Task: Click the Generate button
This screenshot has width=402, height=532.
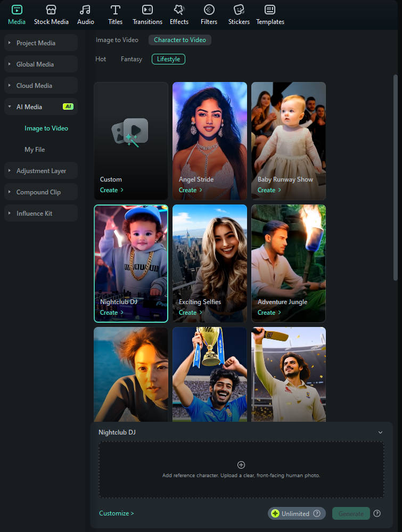Action: point(351,514)
